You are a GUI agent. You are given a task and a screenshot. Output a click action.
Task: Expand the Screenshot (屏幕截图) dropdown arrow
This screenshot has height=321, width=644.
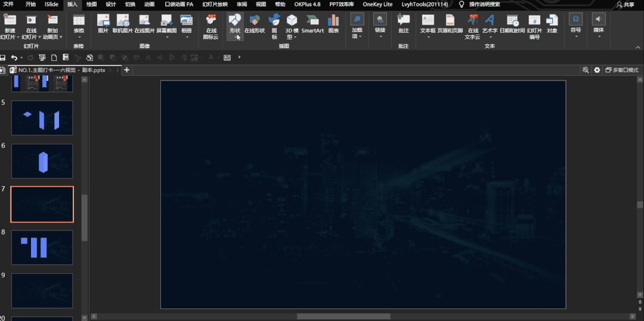[x=167, y=37]
